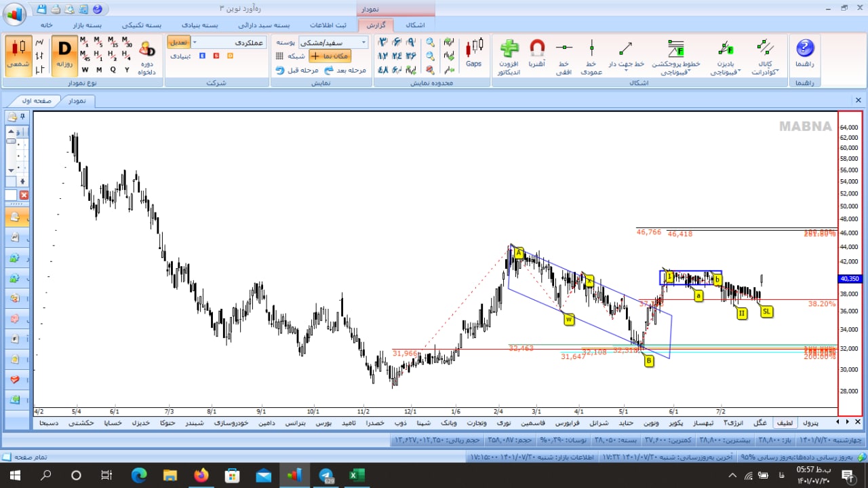
Task: Select weekly W timeframe
Action: (85, 69)
